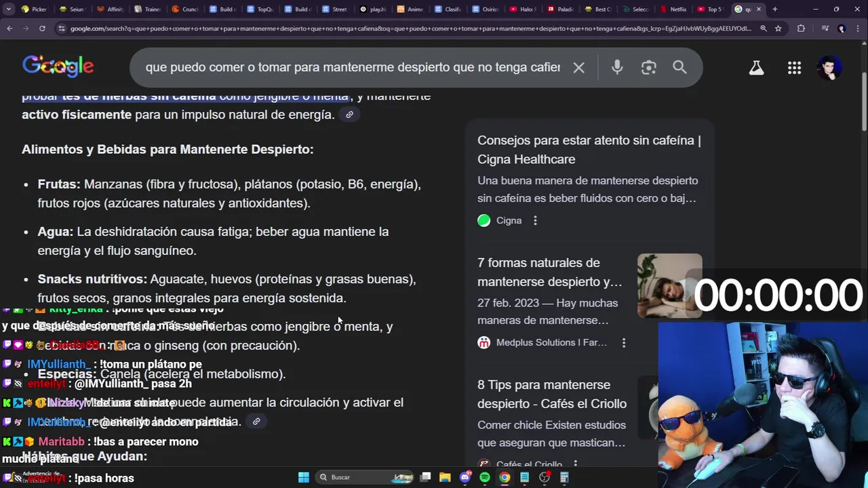Switch to the Picker tab
The height and width of the screenshot is (488, 868).
click(35, 9)
